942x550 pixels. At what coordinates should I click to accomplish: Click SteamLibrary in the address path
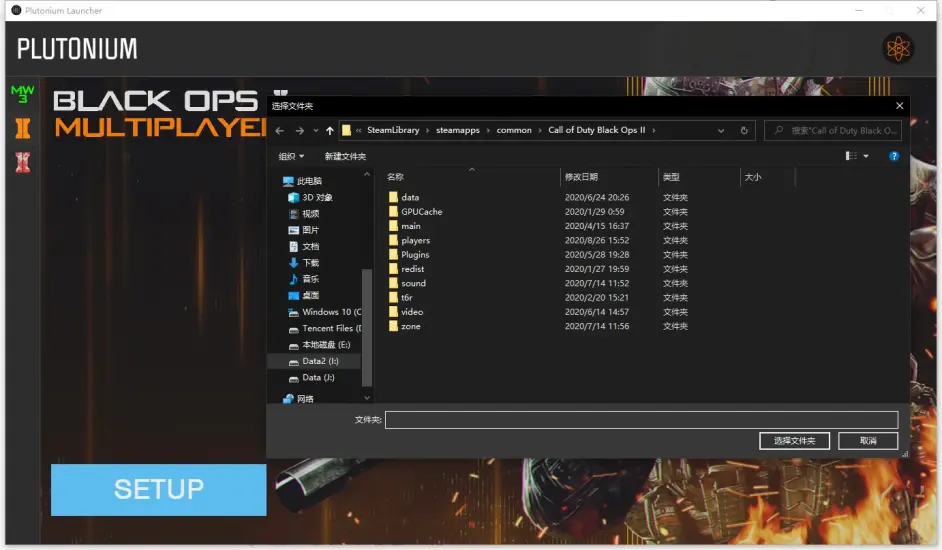click(x=393, y=130)
